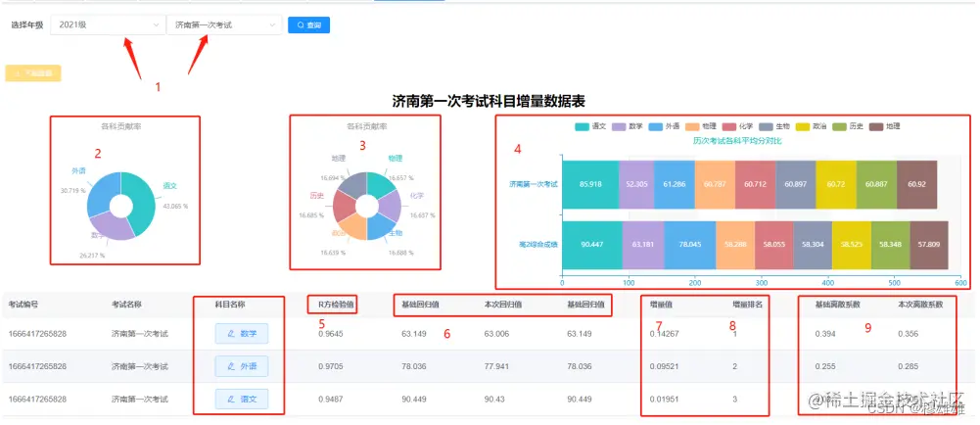Select the 57.809 bar segment
This screenshot has width=980, height=425.
pyautogui.click(x=929, y=245)
